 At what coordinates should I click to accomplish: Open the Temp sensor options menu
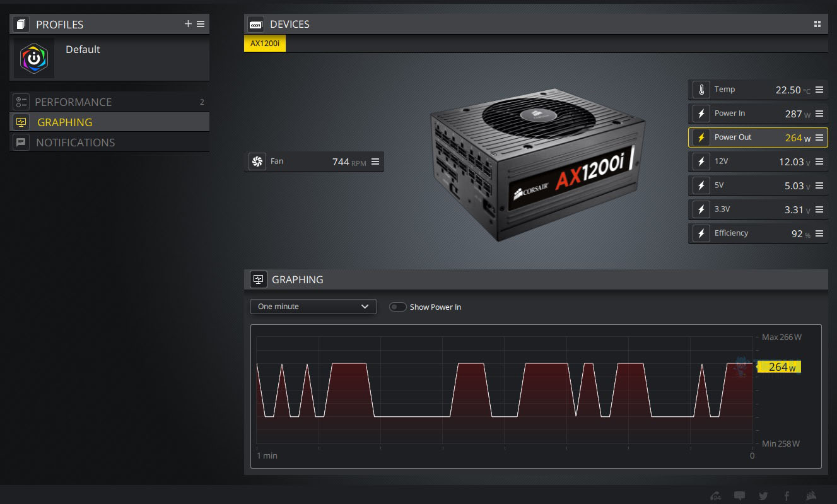point(819,90)
